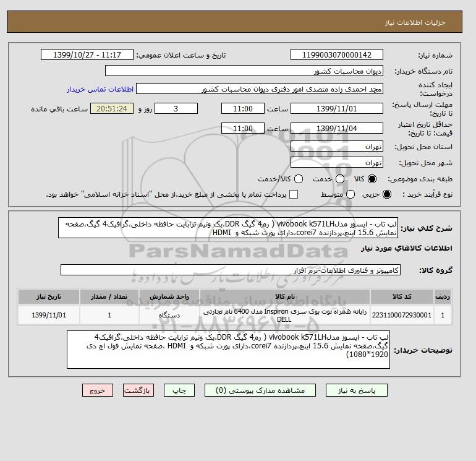Choose the جزیی purchase type radio
The height and width of the screenshot is (461, 476).
point(387,194)
